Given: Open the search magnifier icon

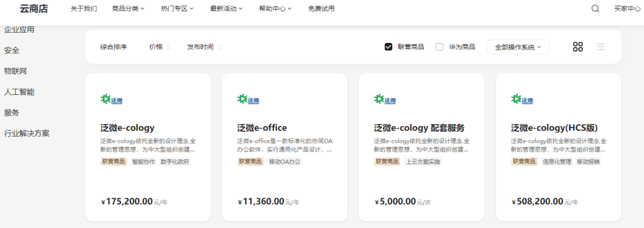Looking at the screenshot, I should [x=595, y=8].
